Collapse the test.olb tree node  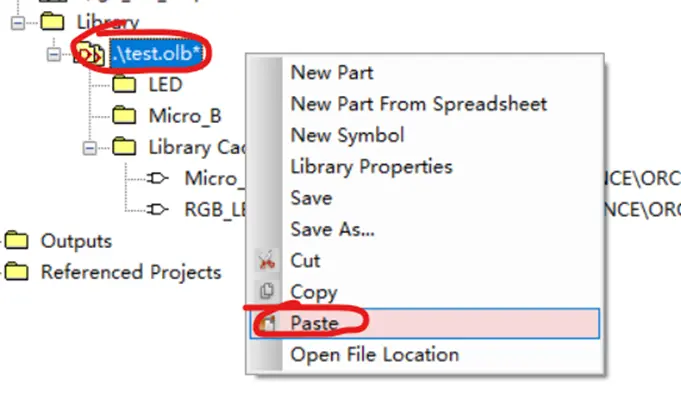point(53,54)
